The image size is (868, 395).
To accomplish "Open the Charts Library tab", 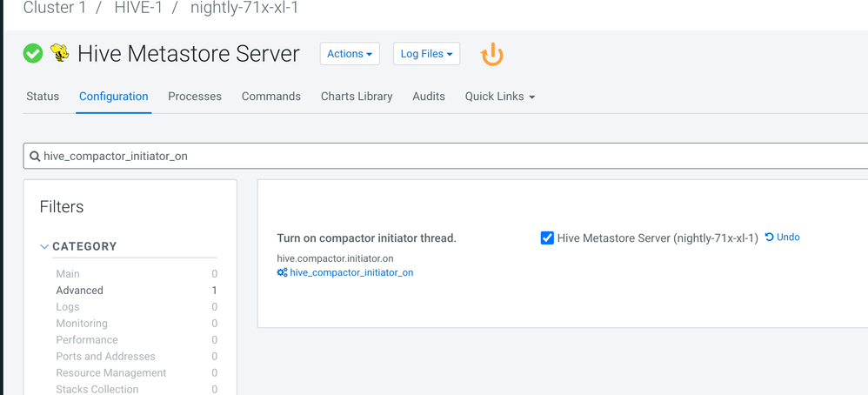I will click(357, 97).
